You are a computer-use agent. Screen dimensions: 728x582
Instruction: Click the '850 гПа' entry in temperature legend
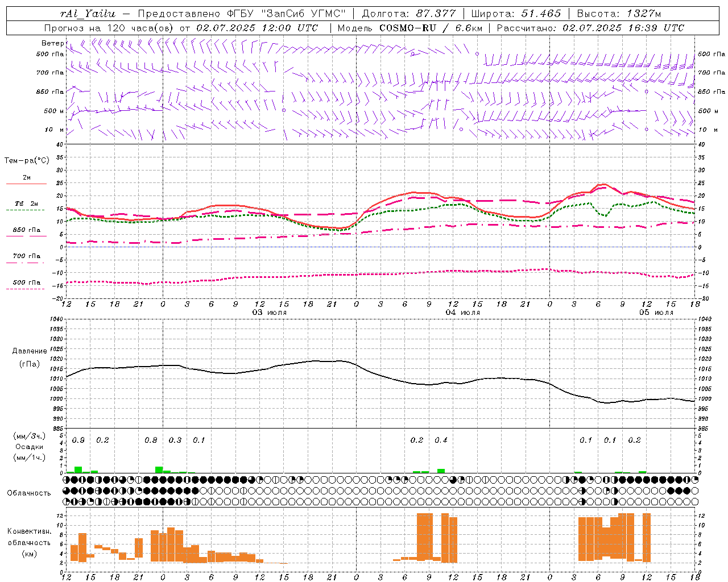pyautogui.click(x=27, y=230)
